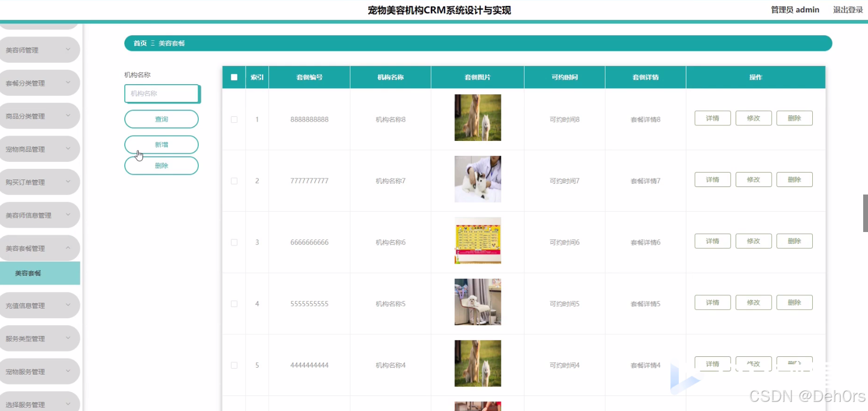Click 详情 for 机构名称5 row

click(x=713, y=302)
